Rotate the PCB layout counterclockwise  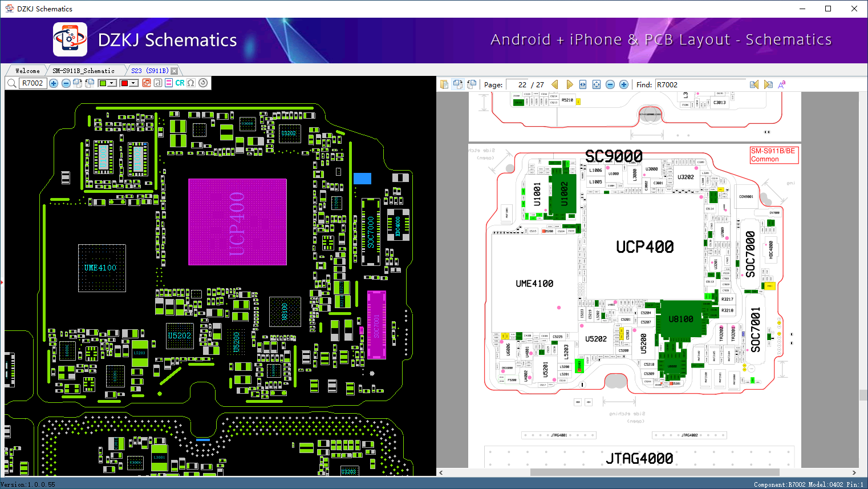[x=90, y=83]
